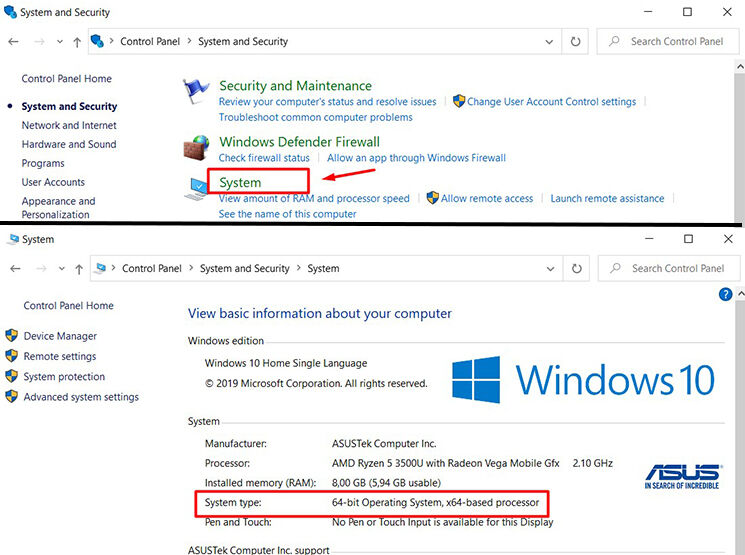Click Check firewall status
Image resolution: width=745 pixels, height=555 pixels.
(264, 158)
